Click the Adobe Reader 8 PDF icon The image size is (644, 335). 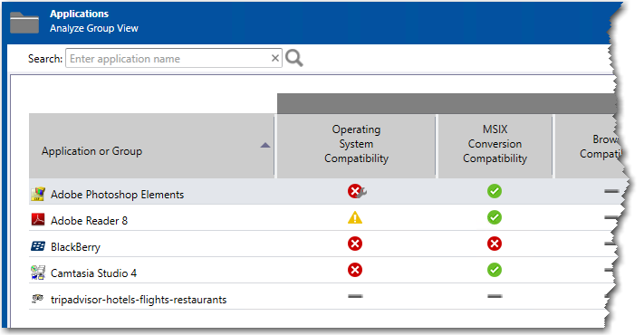click(x=38, y=220)
